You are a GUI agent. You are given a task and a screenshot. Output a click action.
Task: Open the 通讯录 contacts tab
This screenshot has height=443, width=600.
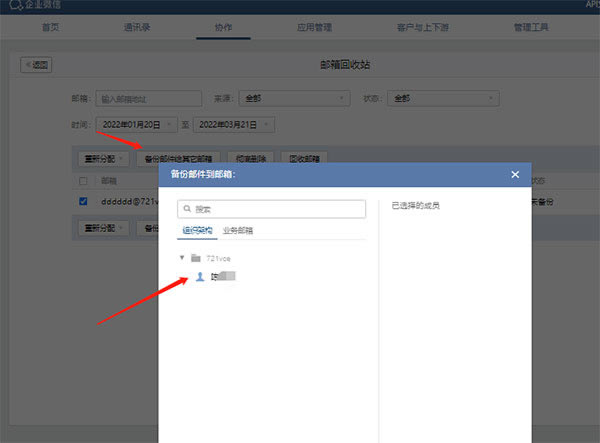[137, 27]
